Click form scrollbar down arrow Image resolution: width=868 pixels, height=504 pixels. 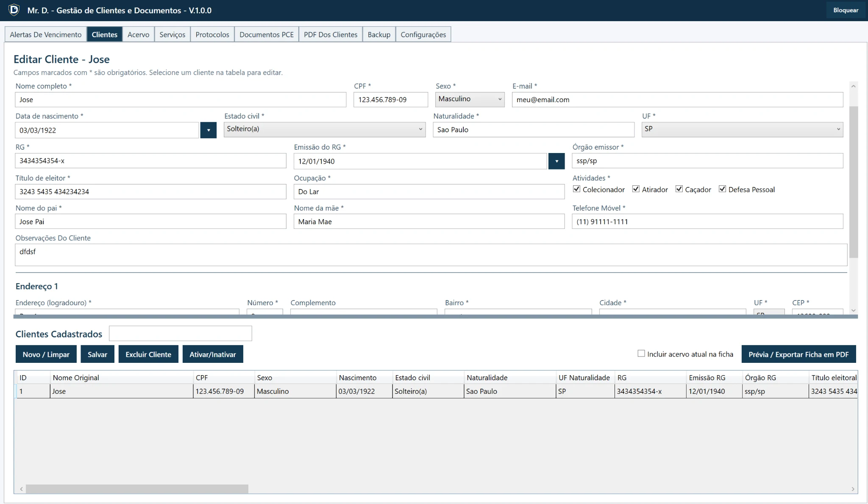(854, 310)
